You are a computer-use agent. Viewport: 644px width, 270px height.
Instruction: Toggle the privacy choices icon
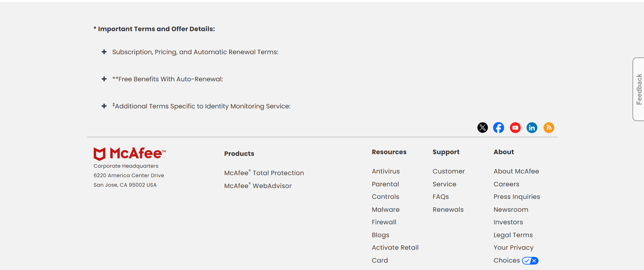530,261
